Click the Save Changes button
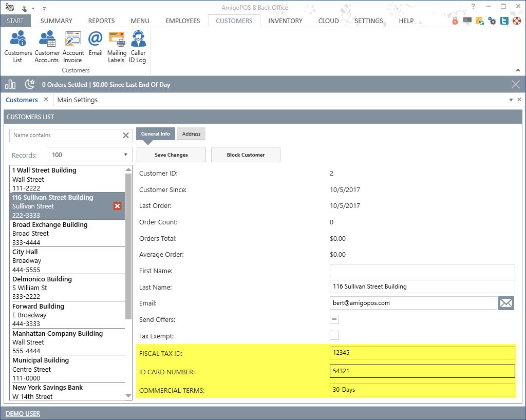Screen dimensions: 526x420 pos(171,155)
